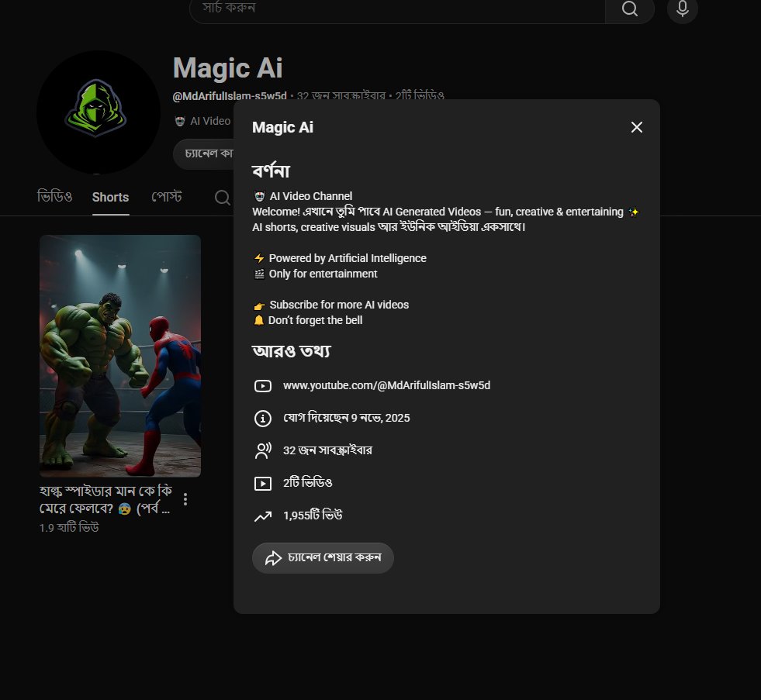Open the Magic Ai channel avatar
This screenshot has width=761, height=700.
click(x=99, y=112)
